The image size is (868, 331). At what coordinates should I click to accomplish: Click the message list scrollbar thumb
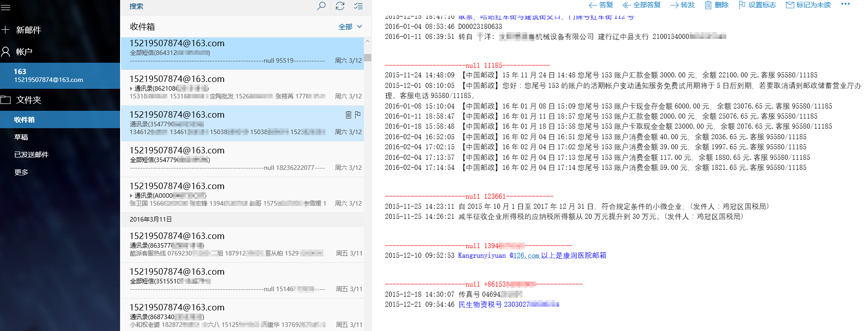368,58
